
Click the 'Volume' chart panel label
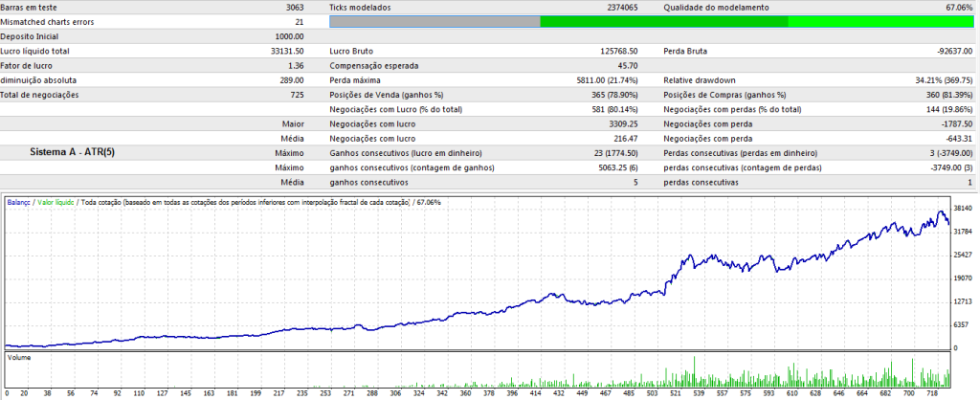[x=19, y=358]
